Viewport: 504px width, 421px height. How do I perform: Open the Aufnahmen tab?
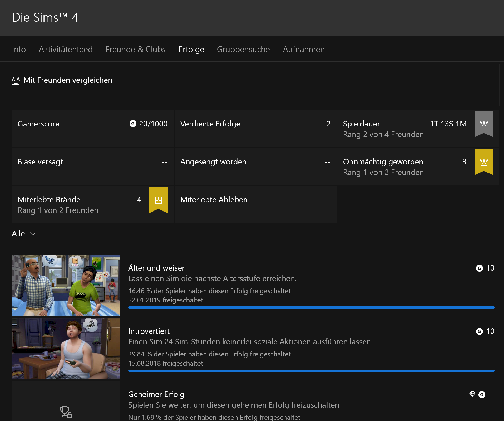click(x=304, y=49)
